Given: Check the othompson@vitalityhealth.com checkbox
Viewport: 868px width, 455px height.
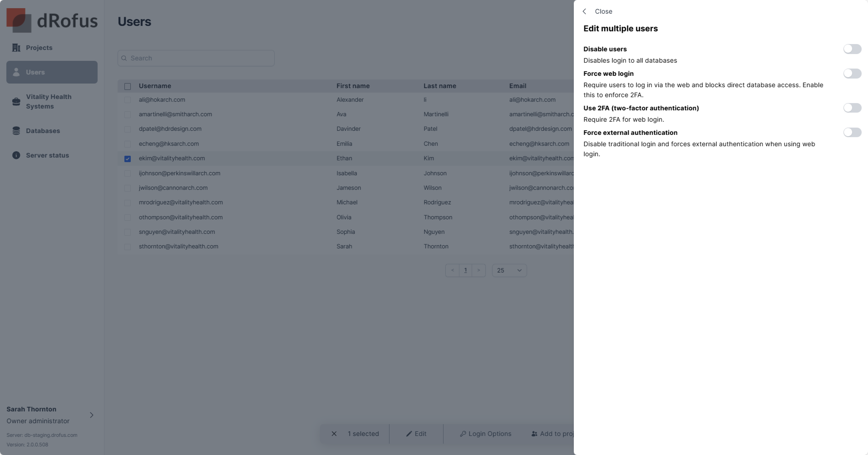Looking at the screenshot, I should [127, 218].
